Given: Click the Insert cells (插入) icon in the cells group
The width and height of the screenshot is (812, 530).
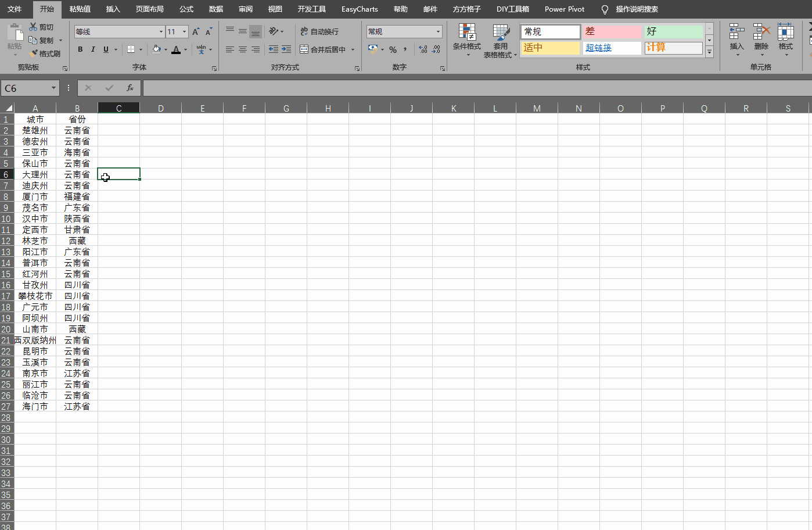Looking at the screenshot, I should [x=736, y=31].
